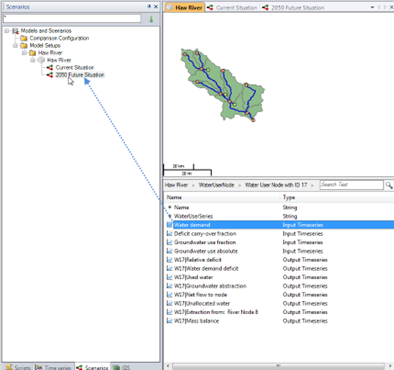Click the Water demand timeseries icon

(169, 225)
